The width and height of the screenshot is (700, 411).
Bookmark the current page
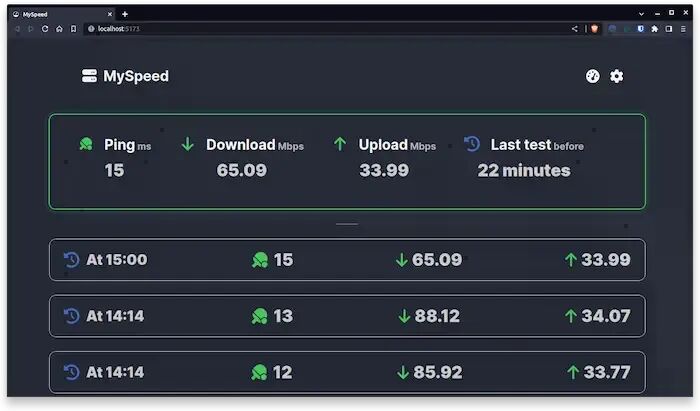tap(74, 29)
